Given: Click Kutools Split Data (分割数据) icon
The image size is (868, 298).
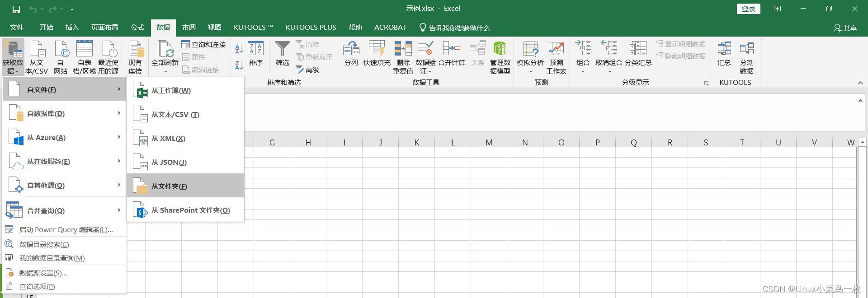Looking at the screenshot, I should tap(747, 57).
